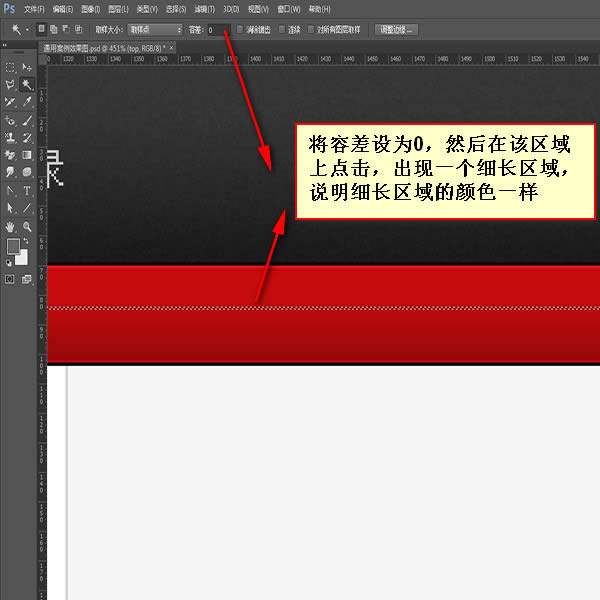Image resolution: width=600 pixels, height=600 pixels.
Task: Select the Smudge tool
Action: (x=10, y=172)
